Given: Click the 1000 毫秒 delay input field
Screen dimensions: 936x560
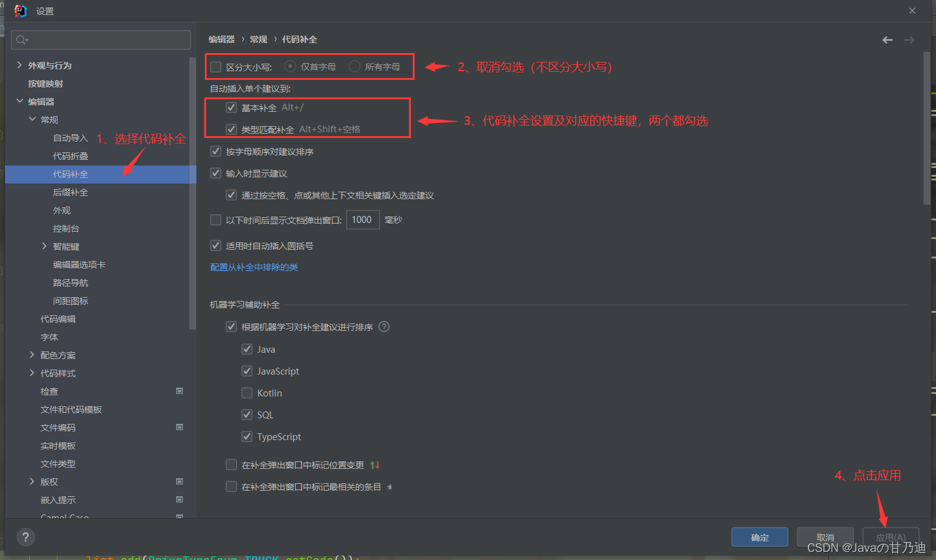Looking at the screenshot, I should (x=363, y=220).
